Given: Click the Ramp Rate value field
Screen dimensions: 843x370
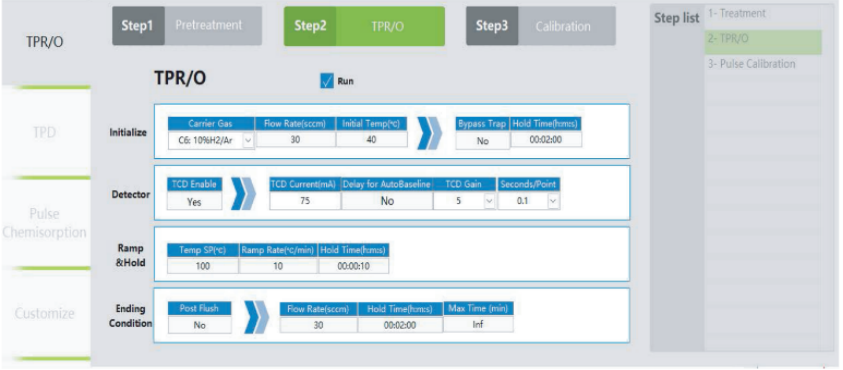Looking at the screenshot, I should tap(278, 266).
